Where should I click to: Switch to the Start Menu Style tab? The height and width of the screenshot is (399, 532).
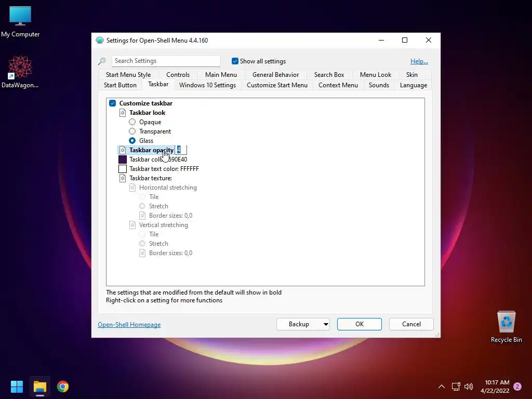pyautogui.click(x=128, y=75)
